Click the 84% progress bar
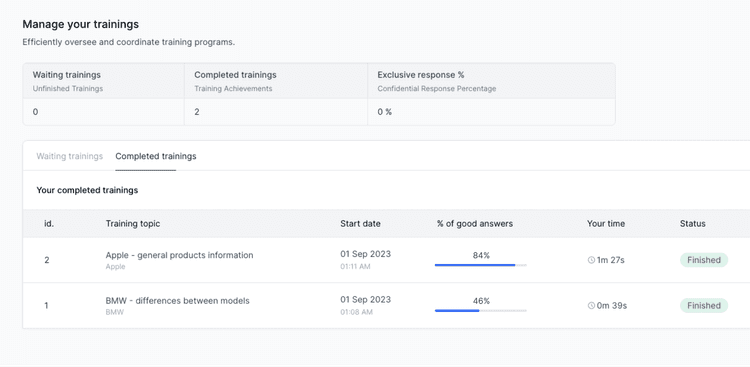Screen dimensions: 750x367 (481, 265)
